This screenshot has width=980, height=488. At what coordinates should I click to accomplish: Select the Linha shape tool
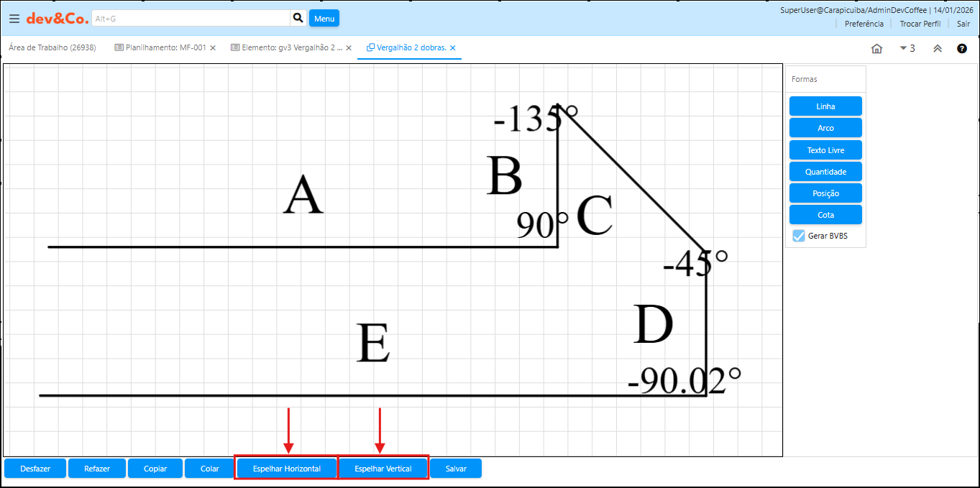click(825, 106)
